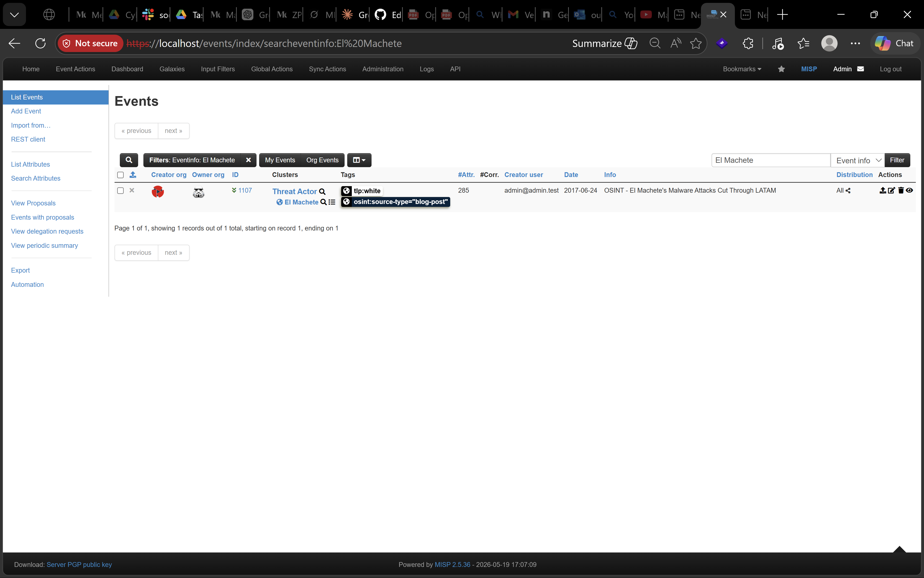Open the Galaxies menu

coord(172,69)
